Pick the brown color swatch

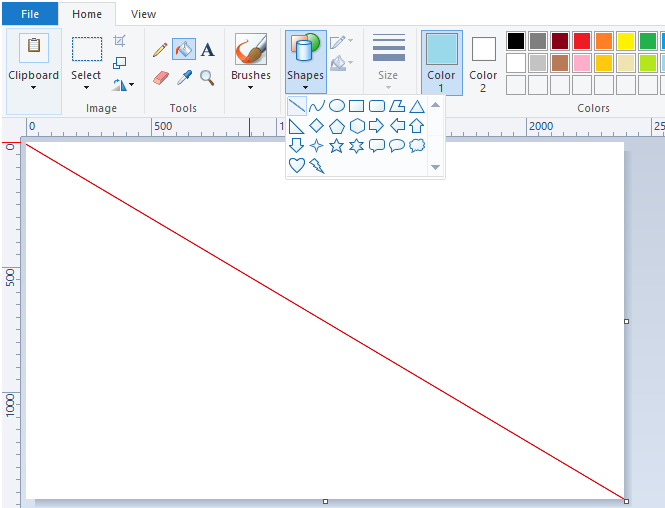(560, 63)
